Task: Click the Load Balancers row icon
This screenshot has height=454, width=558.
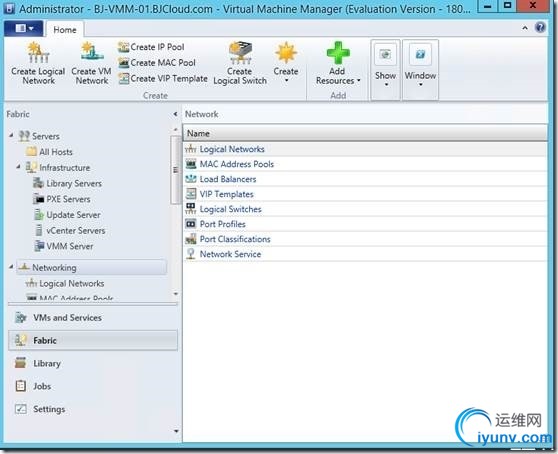Action: [x=191, y=179]
